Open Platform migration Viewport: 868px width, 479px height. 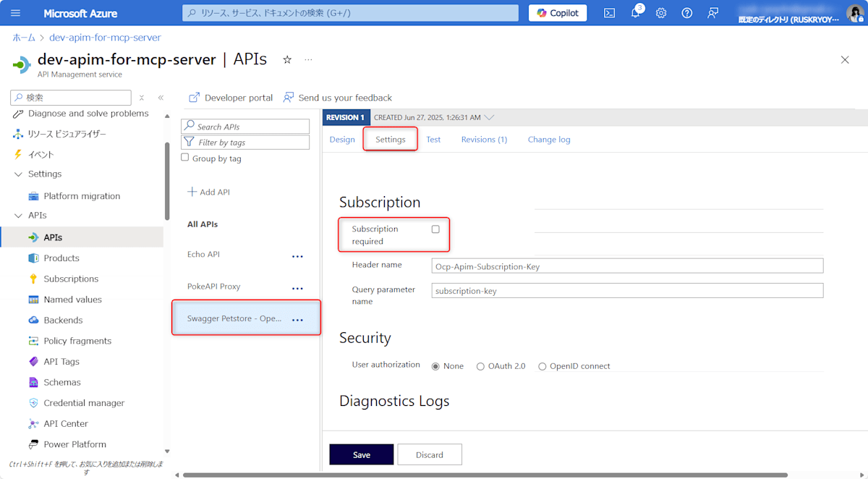(82, 196)
